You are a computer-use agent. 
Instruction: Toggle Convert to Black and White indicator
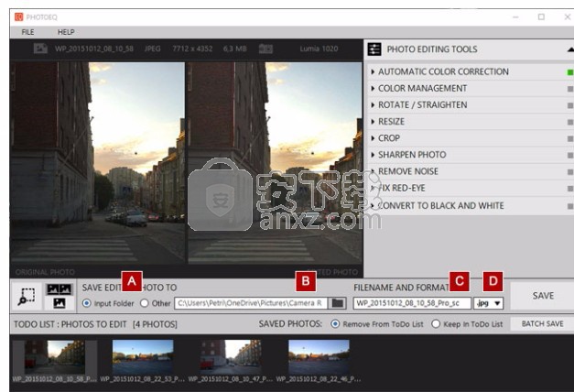click(570, 206)
